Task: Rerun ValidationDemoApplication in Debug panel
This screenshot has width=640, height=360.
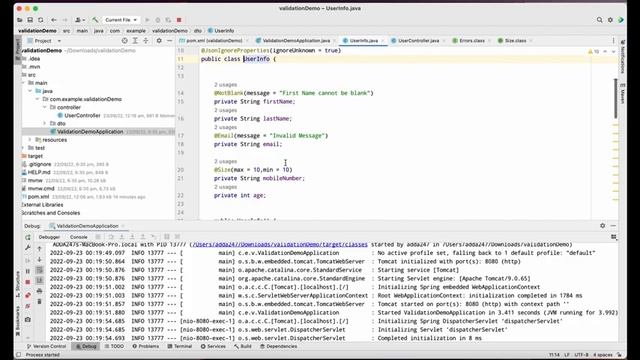Action: 28,237
